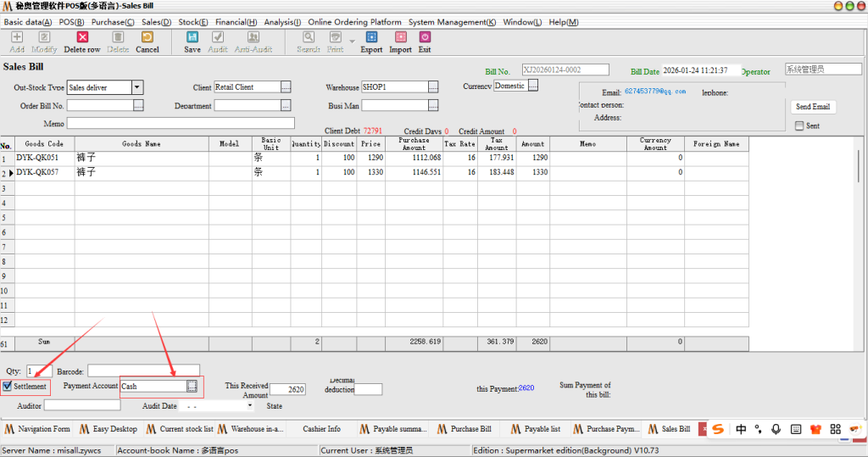Click the Delete row icon
This screenshot has height=457, width=868.
pos(82,38)
